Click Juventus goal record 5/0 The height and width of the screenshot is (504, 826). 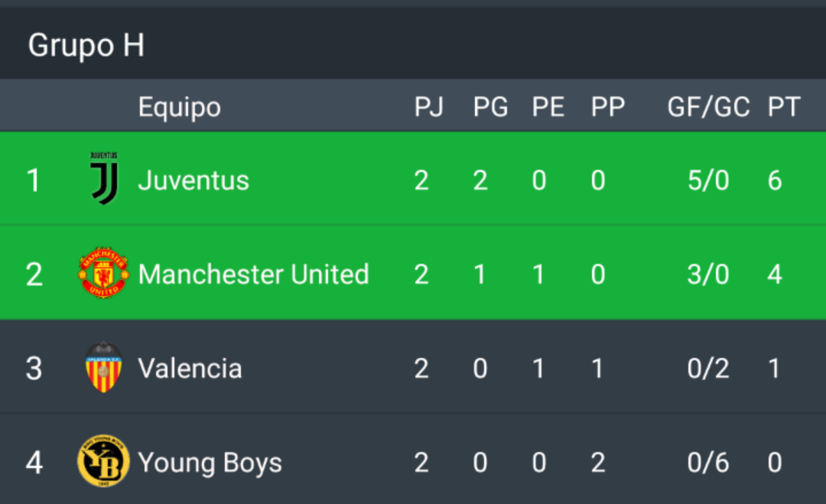(x=708, y=180)
